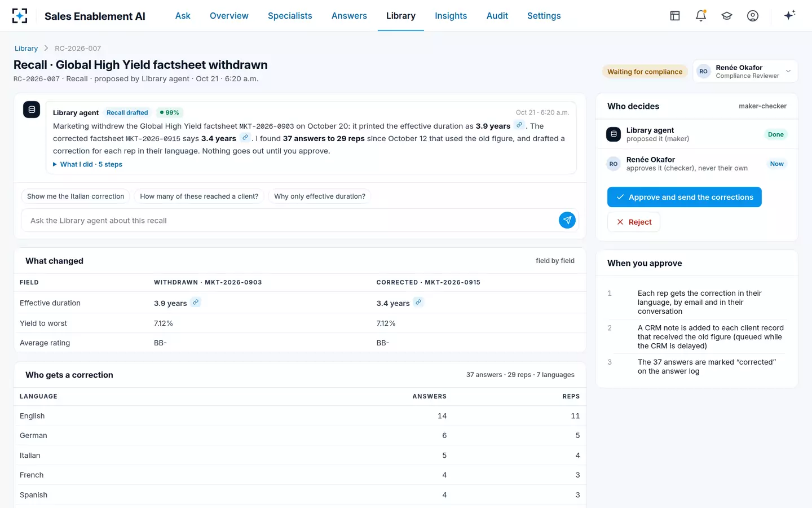The width and height of the screenshot is (812, 508).
Task: Click the Library agent avatar in the message
Action: pyautogui.click(x=32, y=110)
